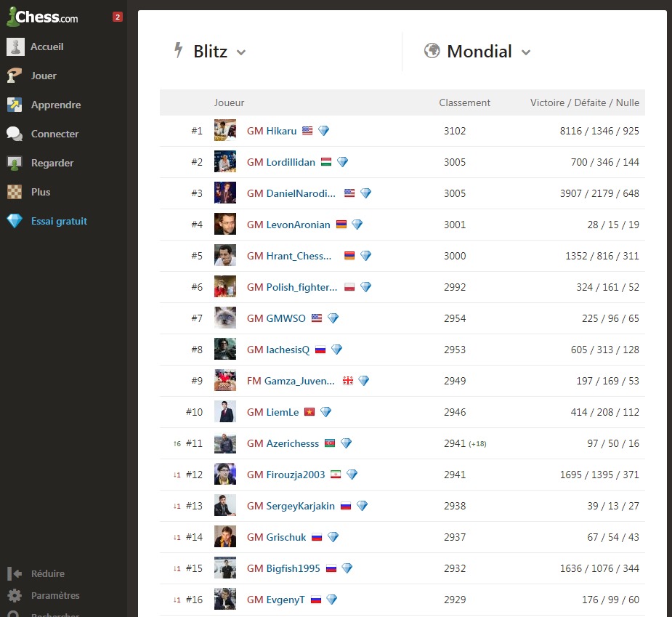Click the Jouer hand icon
This screenshot has height=617, width=672.
point(15,76)
